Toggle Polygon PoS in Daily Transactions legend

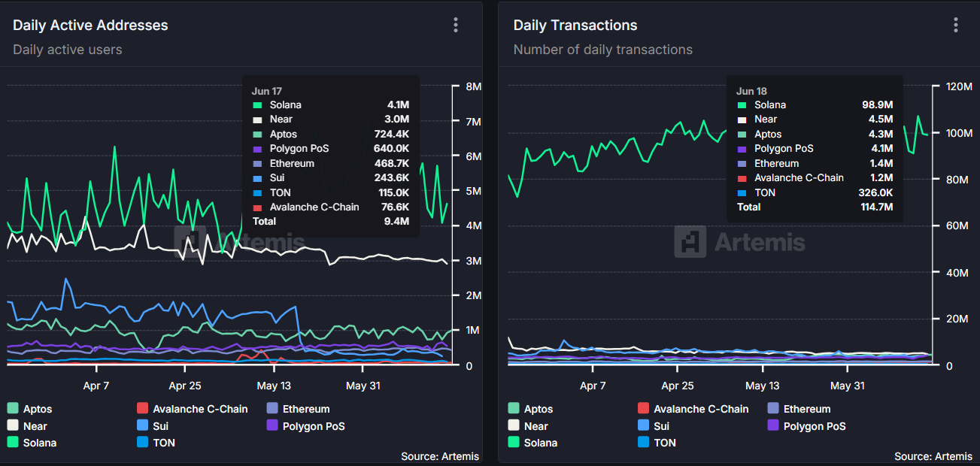coord(806,425)
